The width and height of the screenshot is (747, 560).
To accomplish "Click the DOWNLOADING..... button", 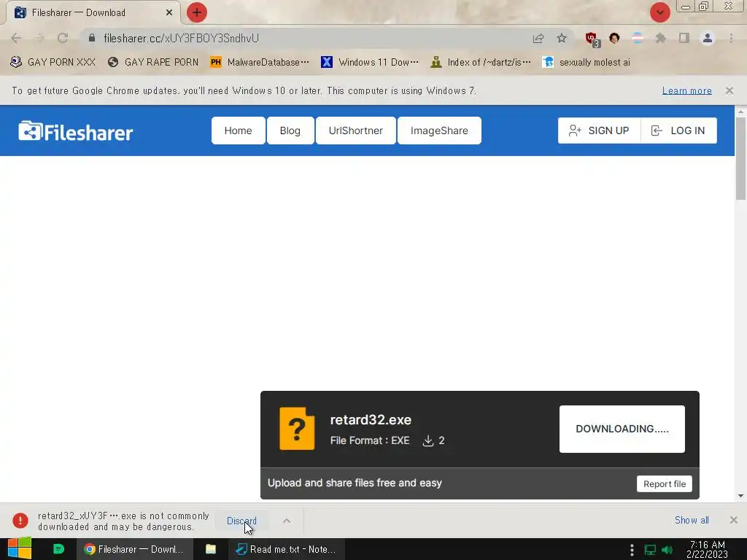I will pyautogui.click(x=622, y=429).
